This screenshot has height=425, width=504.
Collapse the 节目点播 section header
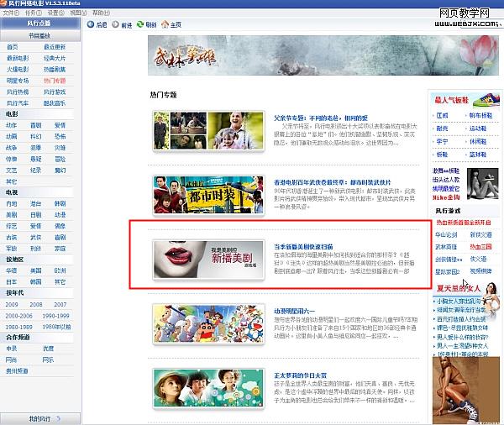[x=39, y=36]
